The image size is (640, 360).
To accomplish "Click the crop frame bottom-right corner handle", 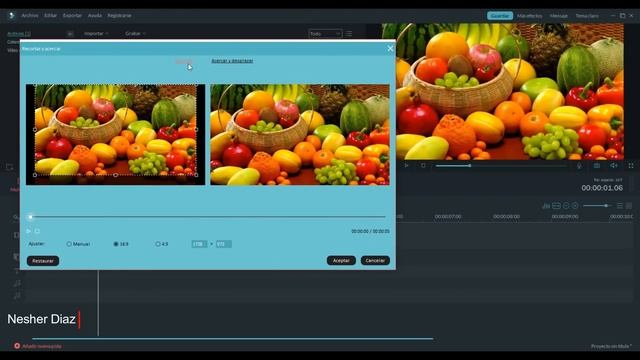I will 196,175.
